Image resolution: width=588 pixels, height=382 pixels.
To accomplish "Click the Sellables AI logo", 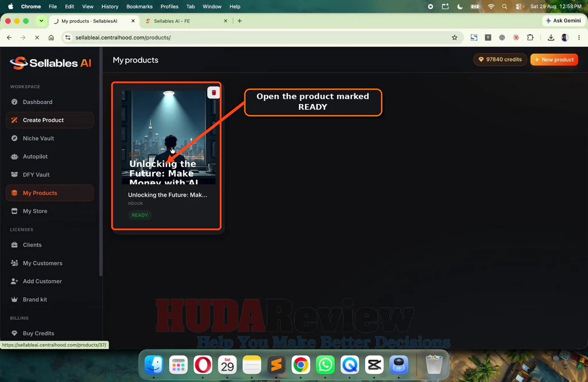I will click(51, 63).
